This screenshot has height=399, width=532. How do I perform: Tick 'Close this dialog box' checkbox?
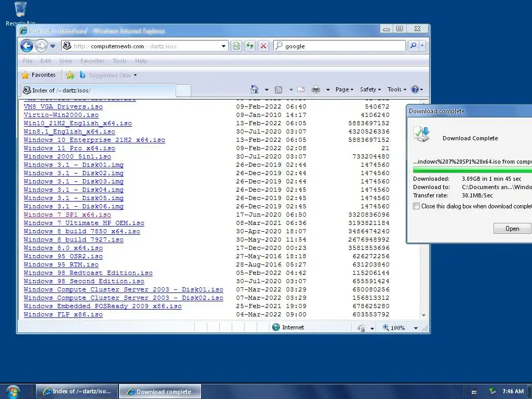[416, 206]
